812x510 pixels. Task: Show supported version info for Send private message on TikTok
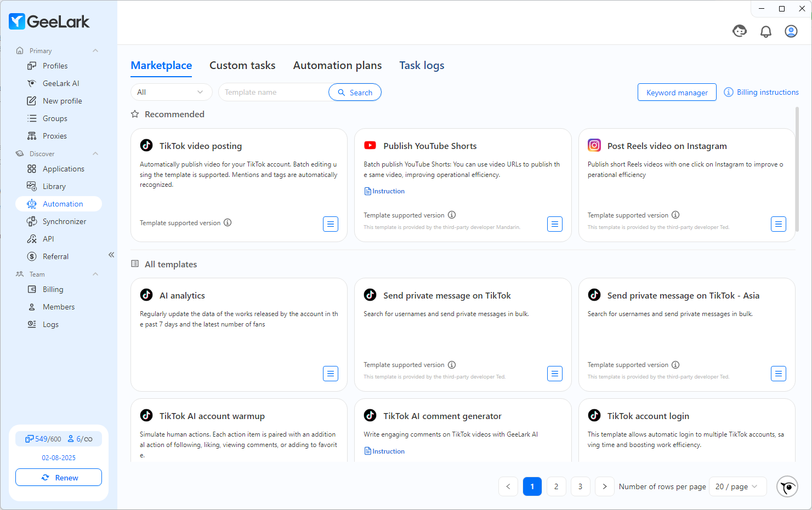(x=452, y=365)
